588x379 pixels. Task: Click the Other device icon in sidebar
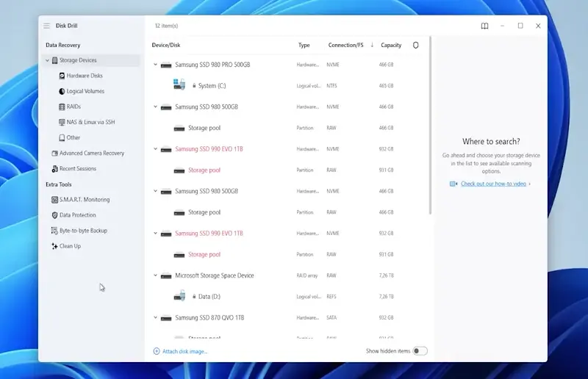tap(62, 137)
